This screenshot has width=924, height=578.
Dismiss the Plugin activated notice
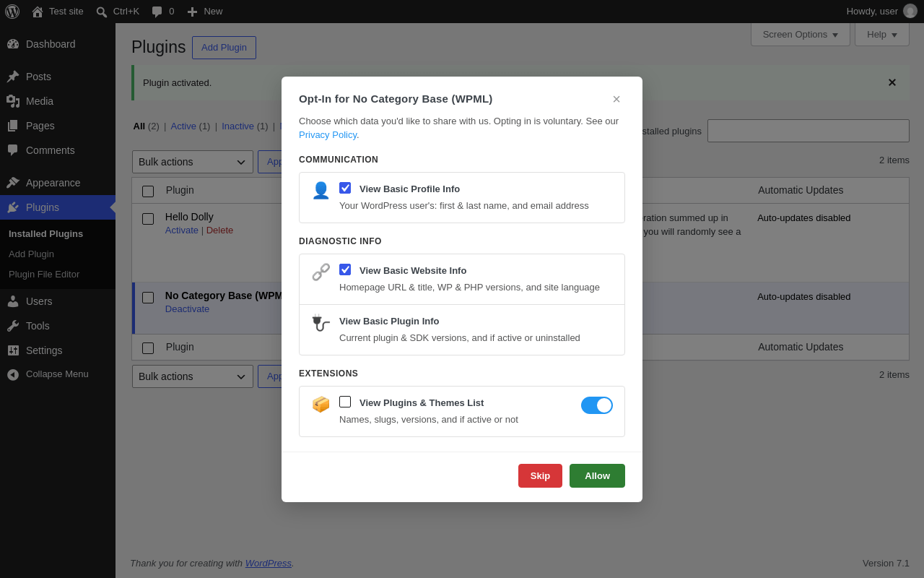coord(892,82)
